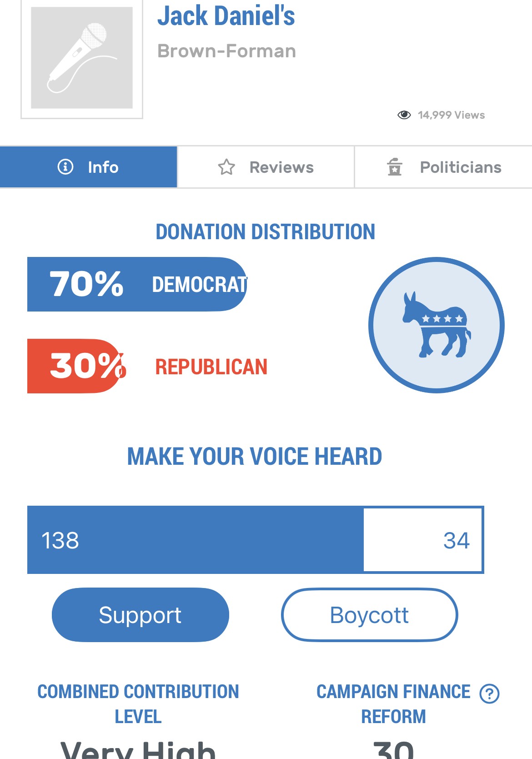Click the Politicians podium icon
532x759 pixels.
[x=395, y=167]
